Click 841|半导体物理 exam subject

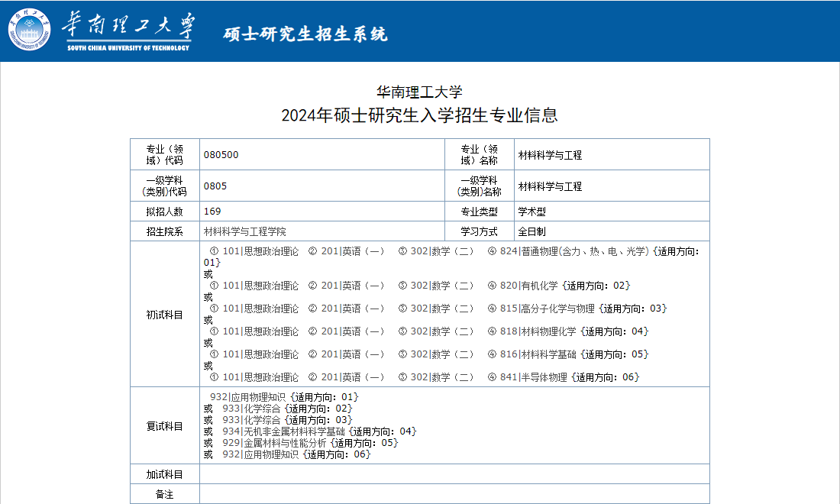click(x=534, y=377)
